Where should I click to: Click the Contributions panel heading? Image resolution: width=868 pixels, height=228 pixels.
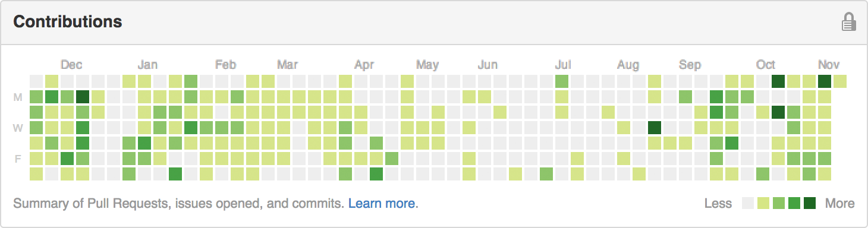[x=68, y=22]
